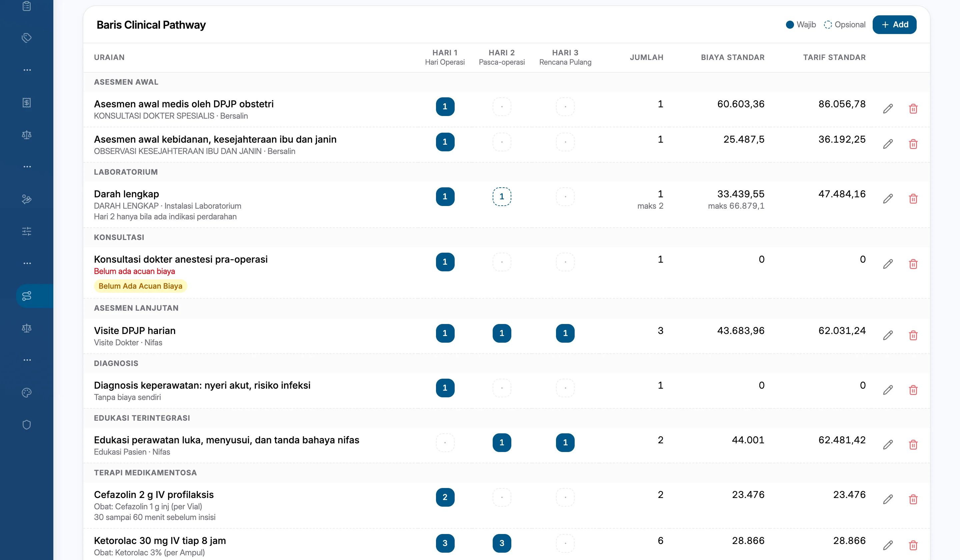Edit the Ketorolac 30 mg IV row
This screenshot has height=560, width=960.
tap(888, 545)
